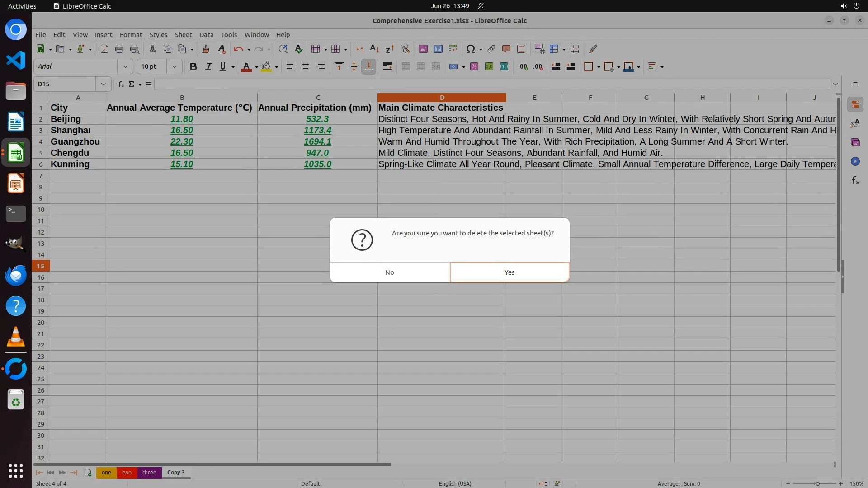This screenshot has width=868, height=488.
Task: Expand the font name dropdown
Action: [x=125, y=66]
